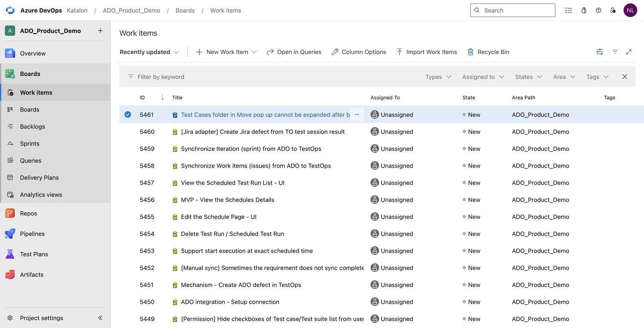Click the Assigned To column header
This screenshot has width=644, height=328.
click(385, 97)
